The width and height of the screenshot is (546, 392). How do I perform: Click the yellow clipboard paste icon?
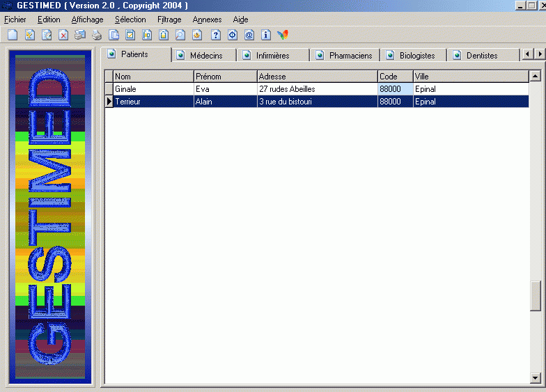pos(164,35)
